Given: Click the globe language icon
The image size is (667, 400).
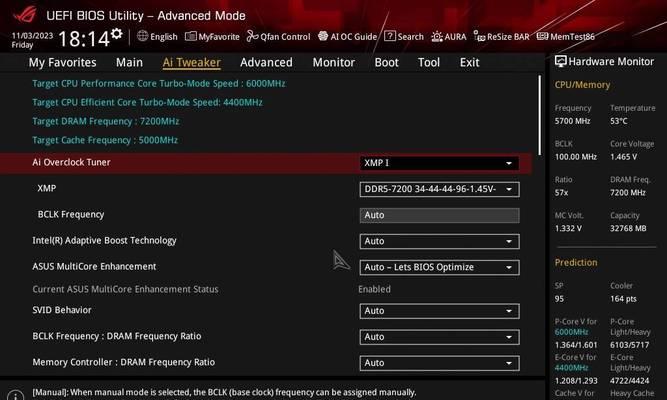Looking at the screenshot, I should pyautogui.click(x=143, y=36).
